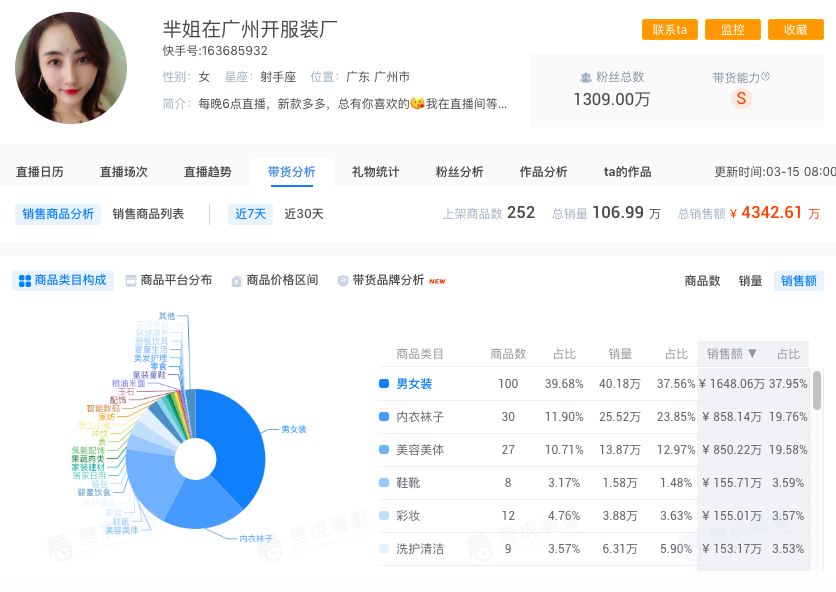Click the 美容美体 category row

(593, 450)
